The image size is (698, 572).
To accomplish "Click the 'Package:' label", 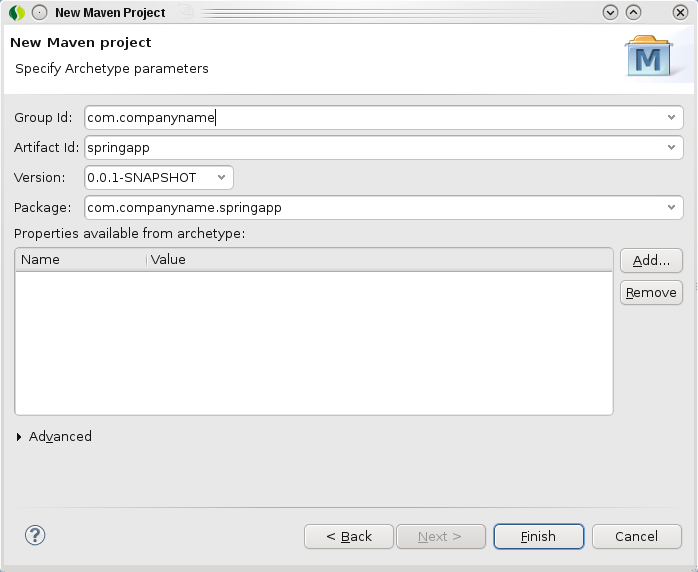I will click(x=43, y=207).
